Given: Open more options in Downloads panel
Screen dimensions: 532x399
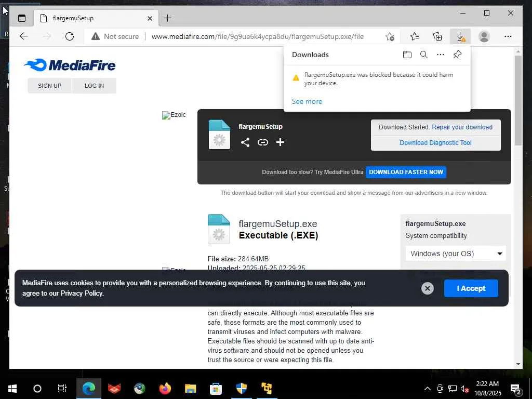Looking at the screenshot, I should (x=441, y=55).
